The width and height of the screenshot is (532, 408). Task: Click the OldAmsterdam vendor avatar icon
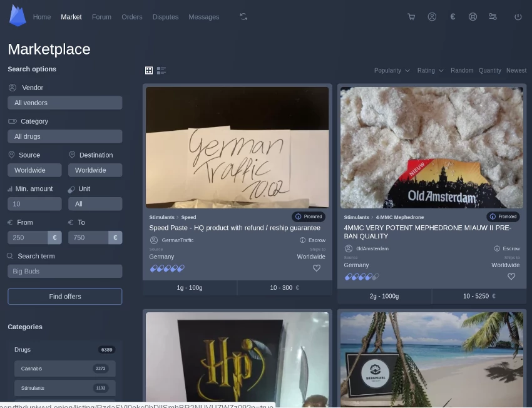pyautogui.click(x=349, y=248)
